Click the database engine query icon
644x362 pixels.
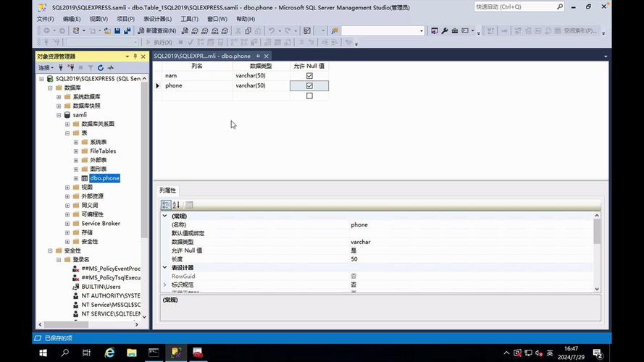coord(185,31)
